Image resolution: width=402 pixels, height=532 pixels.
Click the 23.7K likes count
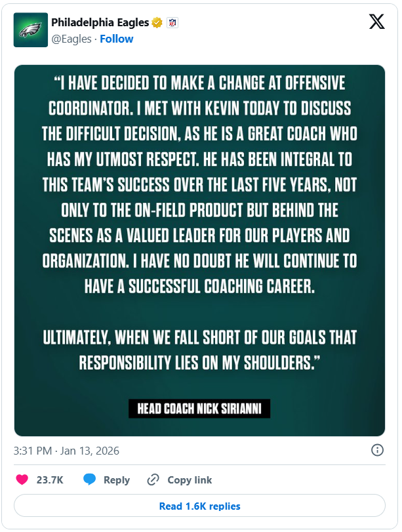pyautogui.click(x=49, y=480)
